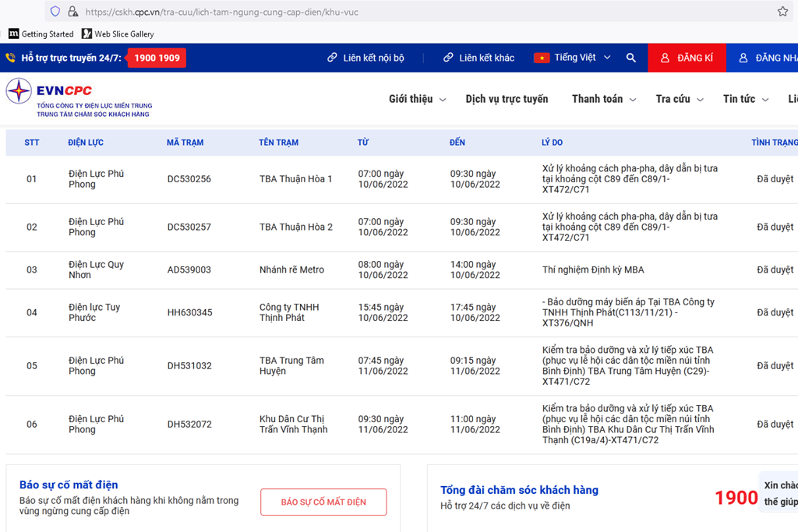Open the Liên kết khác link
The height and width of the screenshot is (532, 798).
pos(478,58)
